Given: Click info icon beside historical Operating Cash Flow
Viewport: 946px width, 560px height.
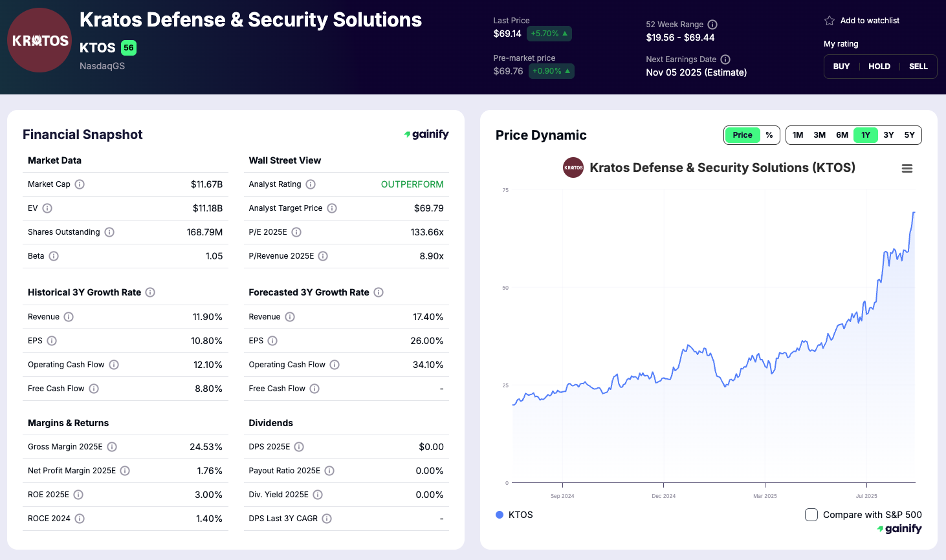Looking at the screenshot, I should (x=114, y=365).
